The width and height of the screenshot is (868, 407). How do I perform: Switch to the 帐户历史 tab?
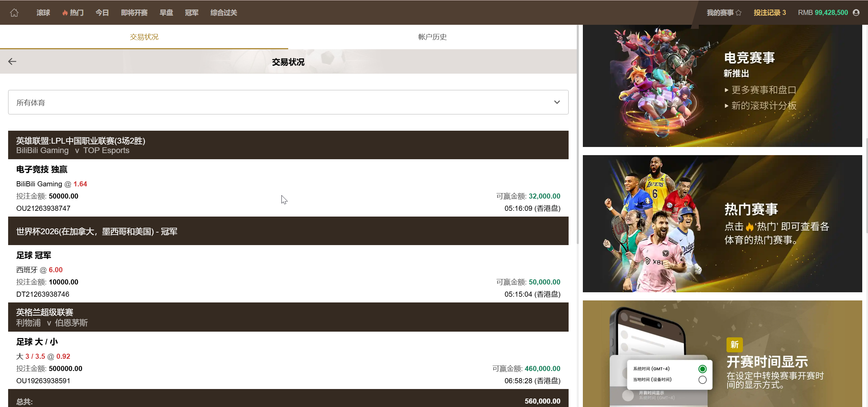(432, 37)
